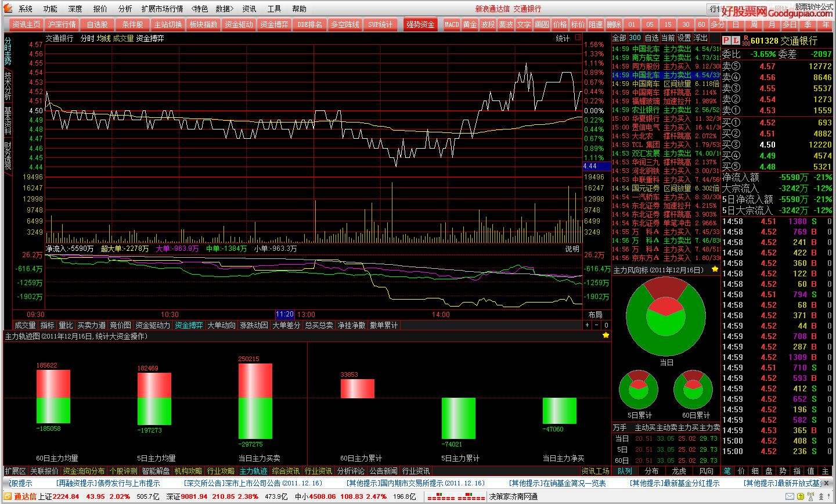This screenshot has width=836, height=504.
Task: Switch to the 月 monthly period
Action: (772, 24)
